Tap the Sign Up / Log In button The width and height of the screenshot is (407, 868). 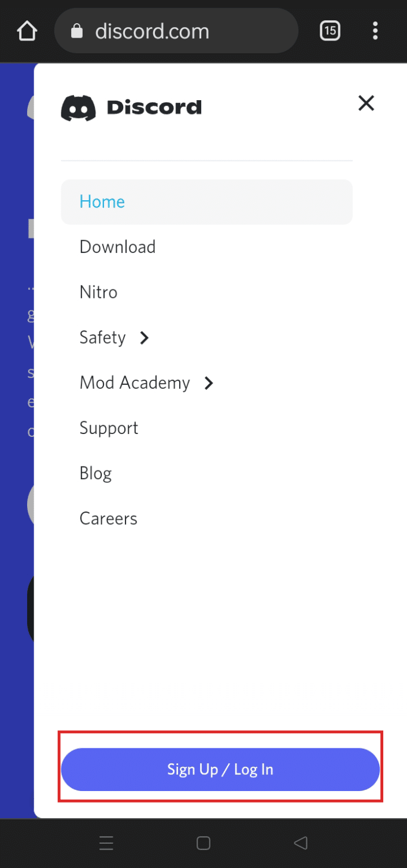[220, 770]
